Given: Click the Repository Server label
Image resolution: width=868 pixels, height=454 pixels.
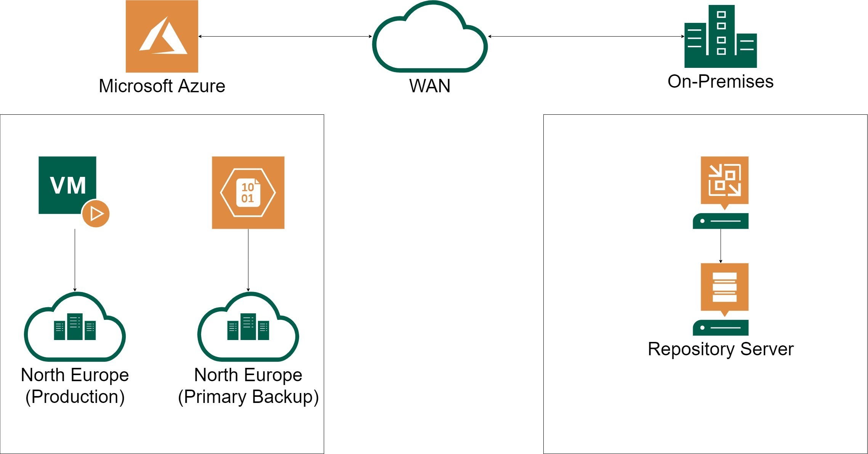Looking at the screenshot, I should click(x=721, y=349).
